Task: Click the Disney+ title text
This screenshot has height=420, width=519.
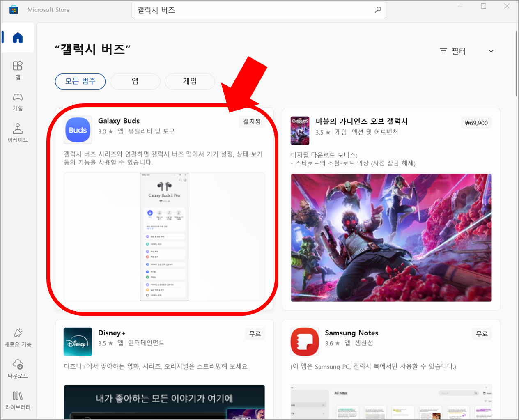Action: [x=112, y=333]
